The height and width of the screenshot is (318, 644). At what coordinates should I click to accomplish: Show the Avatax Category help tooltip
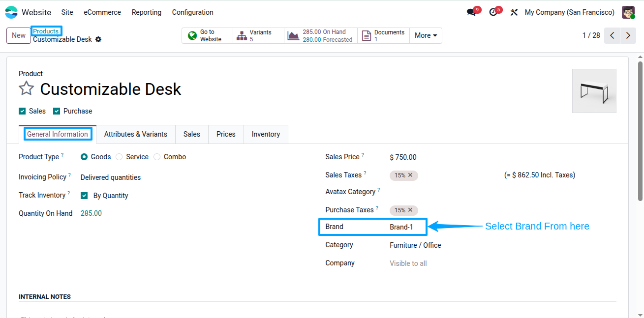click(379, 190)
